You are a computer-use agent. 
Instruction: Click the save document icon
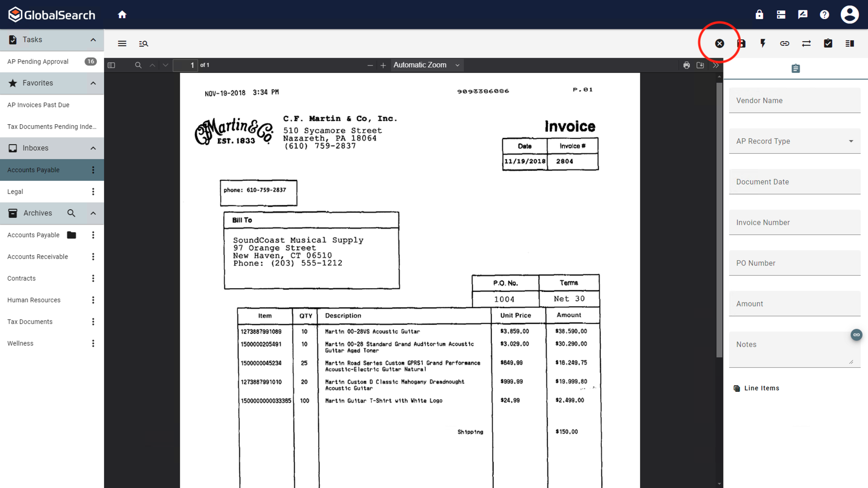tap(741, 43)
